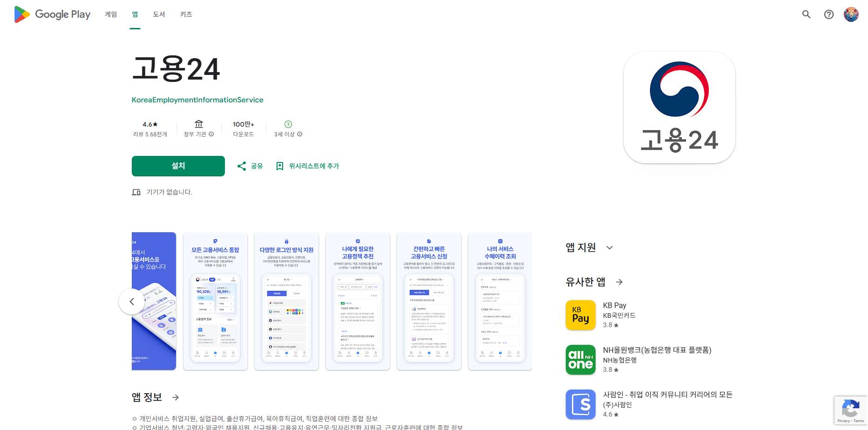The image size is (868, 430).
Task: Open screenshot 나에게 필요한 고용정책 추천
Action: (x=358, y=301)
